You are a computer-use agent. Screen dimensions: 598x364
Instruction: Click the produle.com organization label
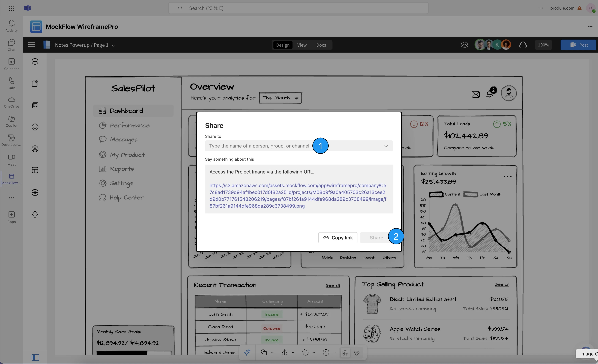(x=562, y=8)
